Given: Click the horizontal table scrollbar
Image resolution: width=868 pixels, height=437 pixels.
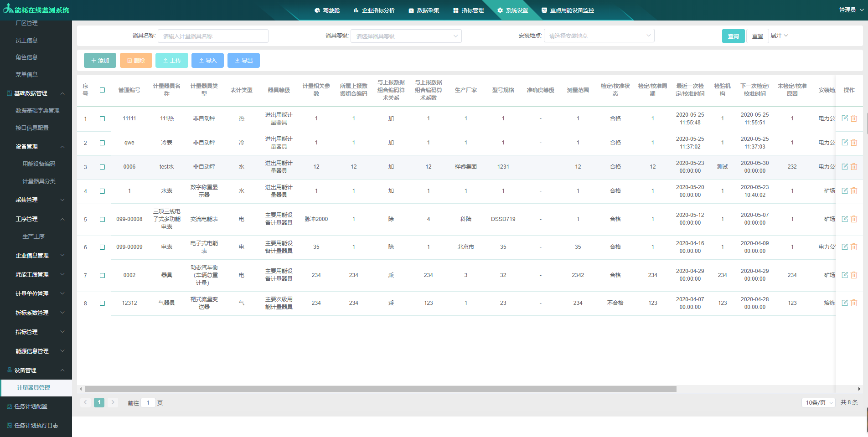Looking at the screenshot, I should tap(380, 389).
